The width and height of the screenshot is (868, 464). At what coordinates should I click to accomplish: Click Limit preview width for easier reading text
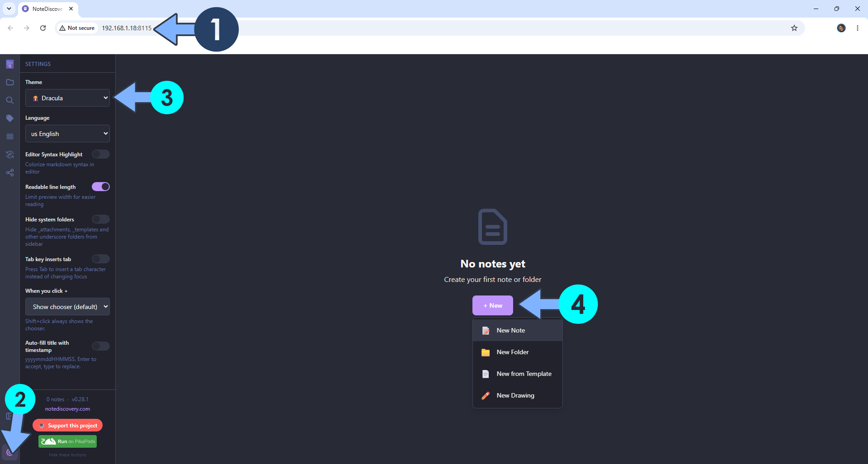click(x=61, y=201)
